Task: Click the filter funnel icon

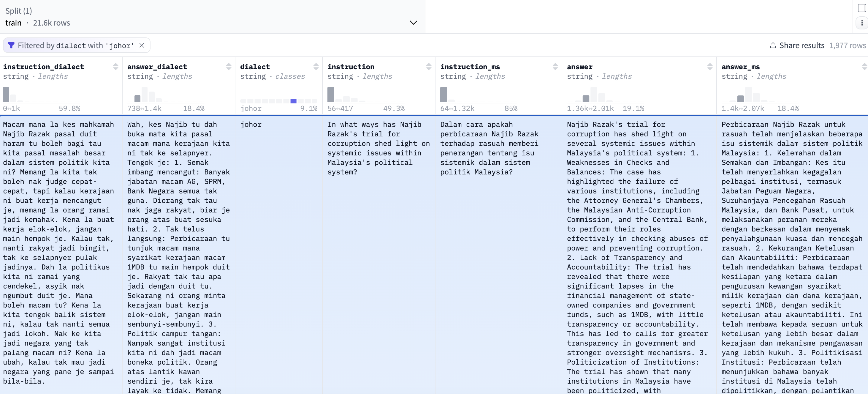Action: (x=11, y=45)
